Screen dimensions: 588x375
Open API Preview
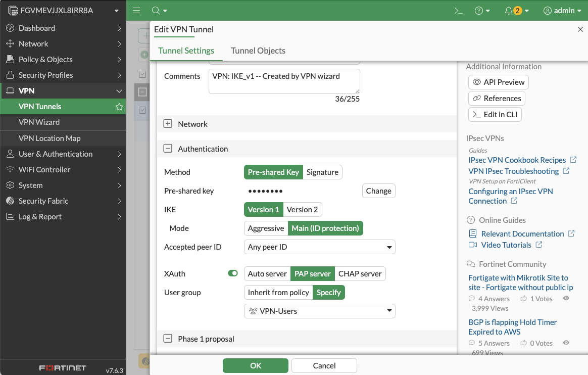[499, 82]
